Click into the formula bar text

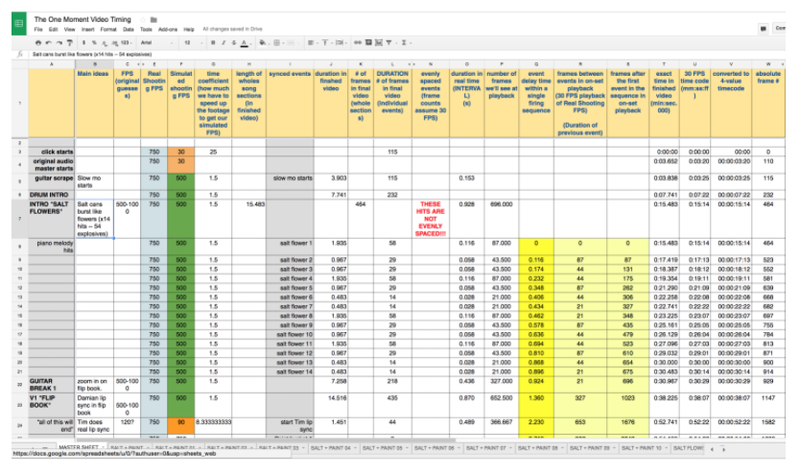92,54
